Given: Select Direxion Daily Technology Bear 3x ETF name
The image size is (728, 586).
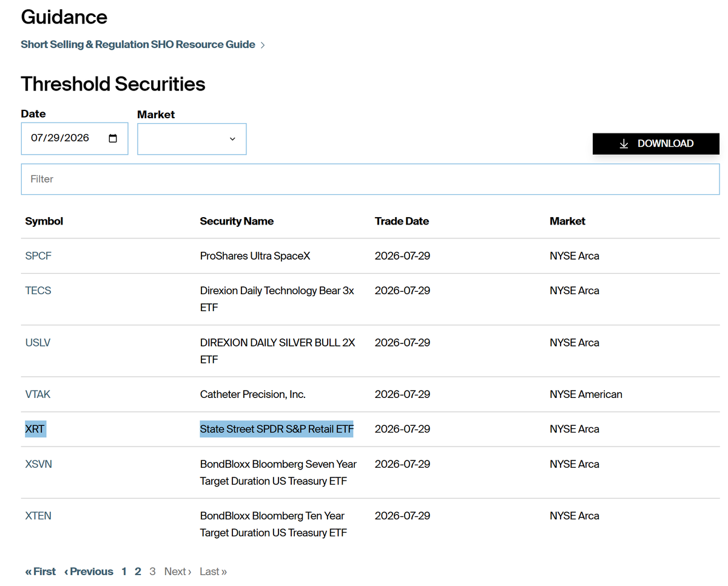Looking at the screenshot, I should tap(277, 299).
